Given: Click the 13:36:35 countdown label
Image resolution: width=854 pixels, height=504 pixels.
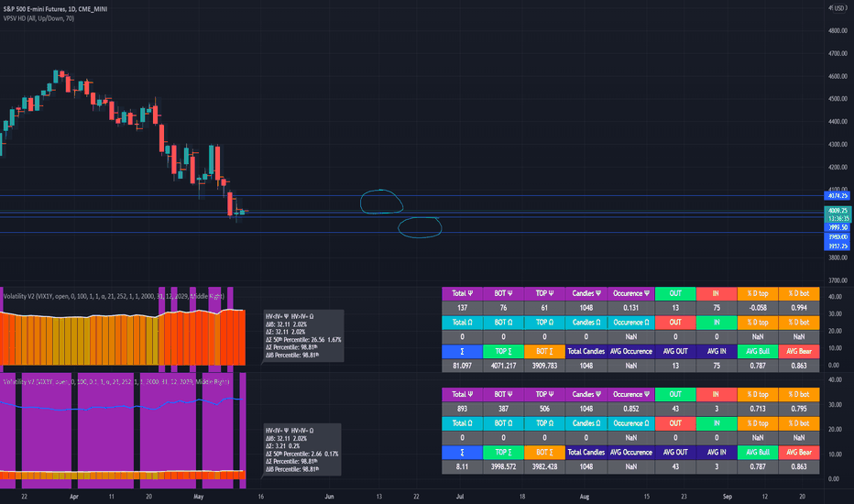Looking at the screenshot, I should click(838, 218).
